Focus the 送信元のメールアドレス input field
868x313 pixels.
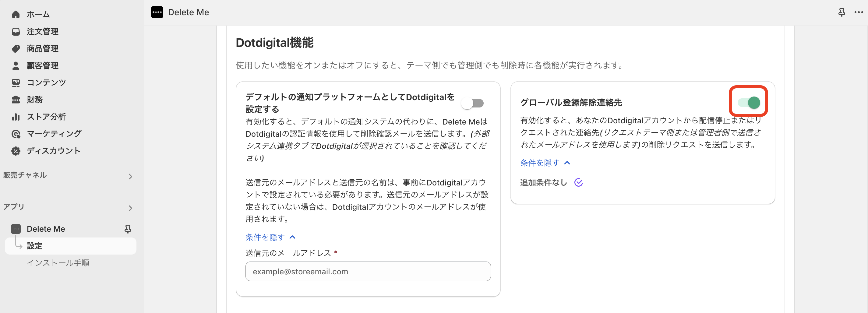[368, 272]
